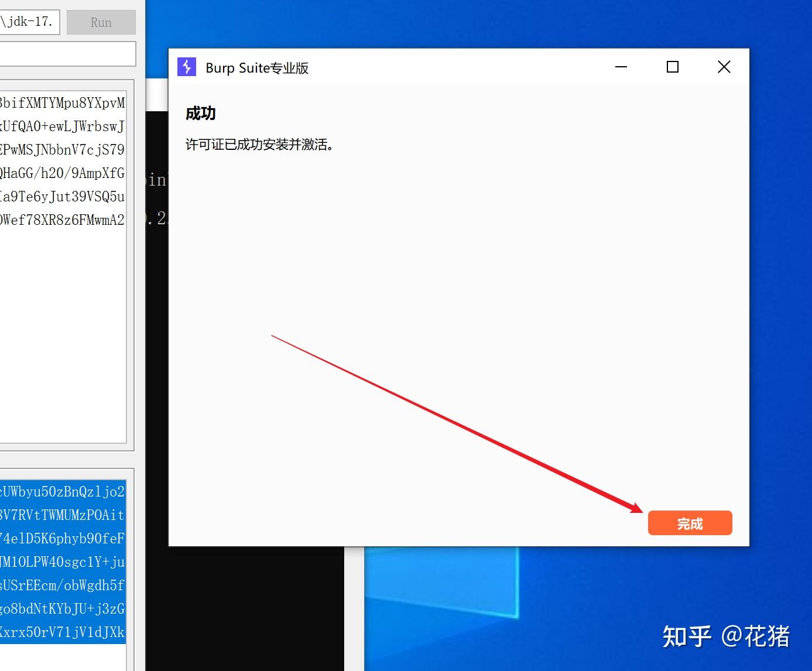
Task: Click license line containing HaGG/h20/9AmpXfG
Action: [62, 173]
